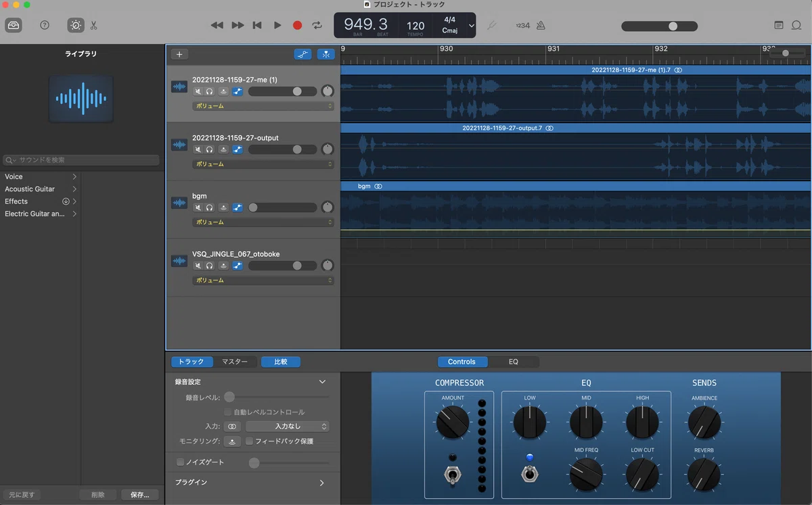Switch to the EQ tab
The width and height of the screenshot is (812, 505).
pyautogui.click(x=514, y=362)
